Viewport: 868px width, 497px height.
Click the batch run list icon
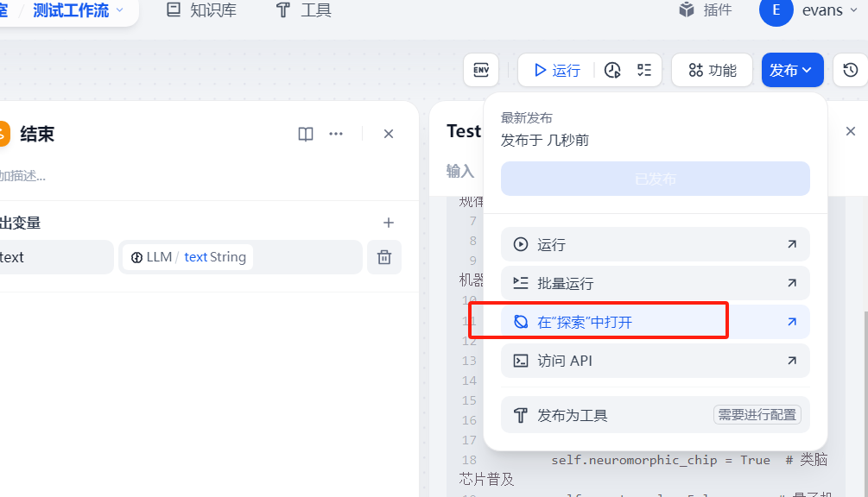point(520,283)
